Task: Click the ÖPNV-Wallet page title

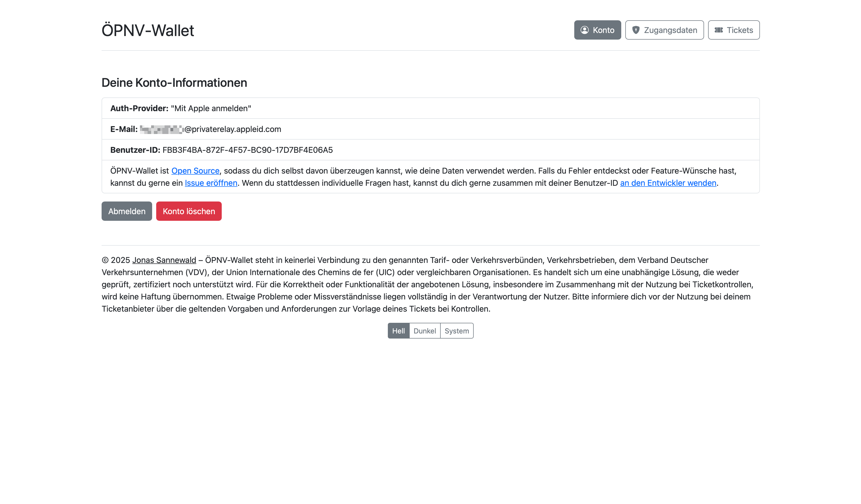Action: pos(148,30)
